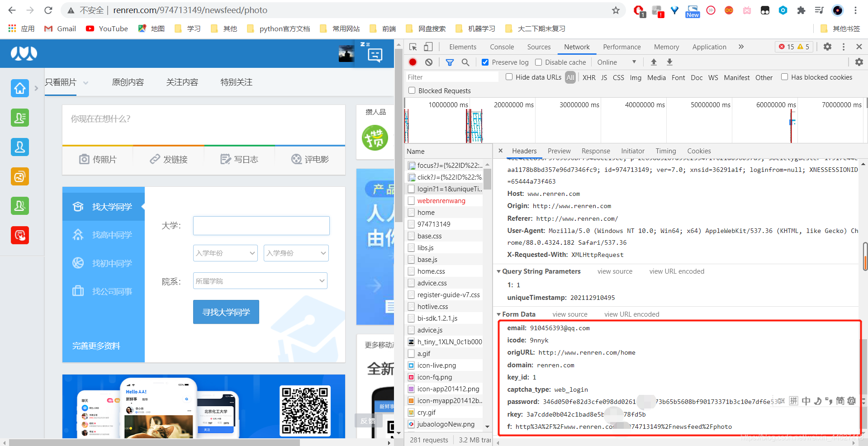Click the 完善更多资料 link

click(x=96, y=346)
